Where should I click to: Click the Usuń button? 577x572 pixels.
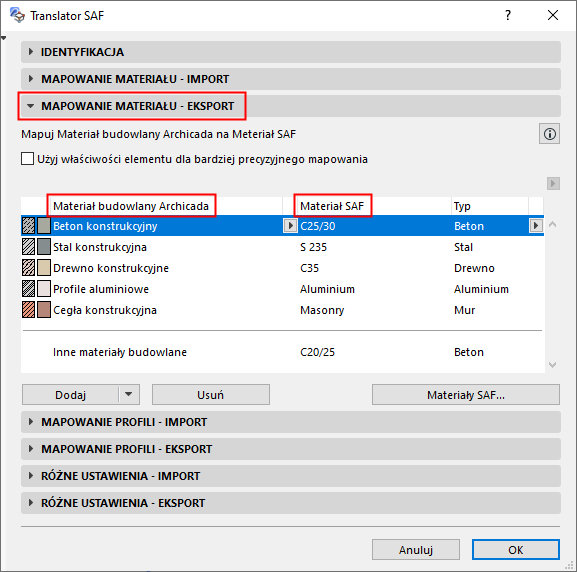[x=211, y=395]
